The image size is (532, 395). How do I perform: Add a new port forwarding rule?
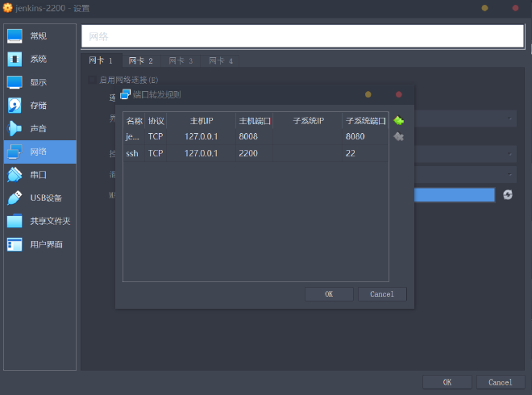398,121
